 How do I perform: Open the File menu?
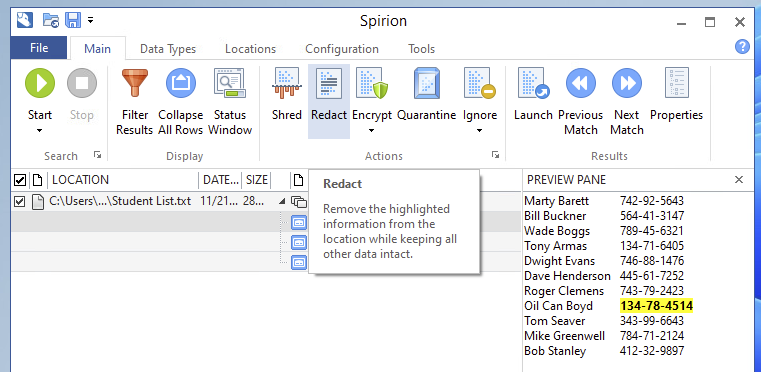[x=39, y=48]
